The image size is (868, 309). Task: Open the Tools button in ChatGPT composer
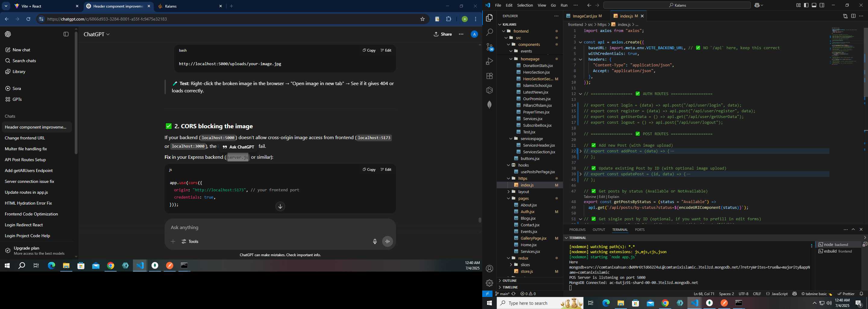pyautogui.click(x=190, y=241)
